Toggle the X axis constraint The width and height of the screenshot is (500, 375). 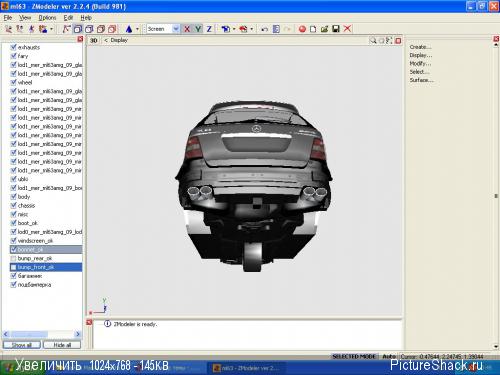pyautogui.click(x=187, y=29)
